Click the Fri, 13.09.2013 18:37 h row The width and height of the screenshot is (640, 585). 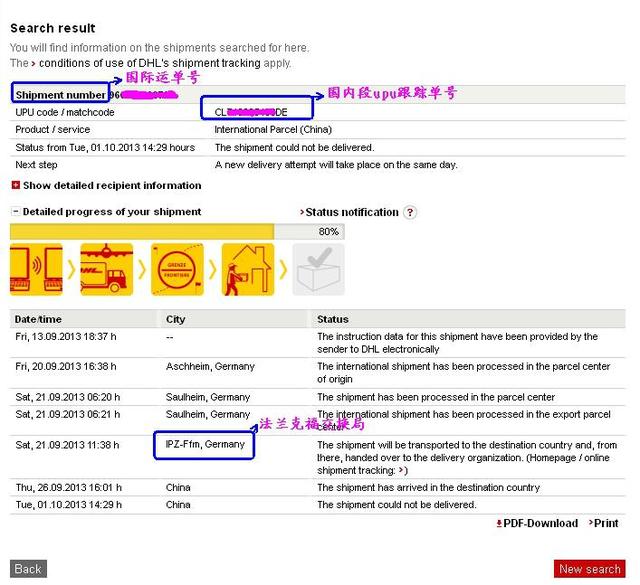(318, 343)
